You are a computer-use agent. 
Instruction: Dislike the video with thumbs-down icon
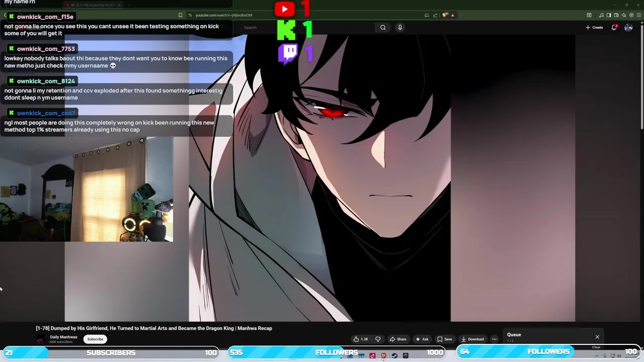click(378, 339)
